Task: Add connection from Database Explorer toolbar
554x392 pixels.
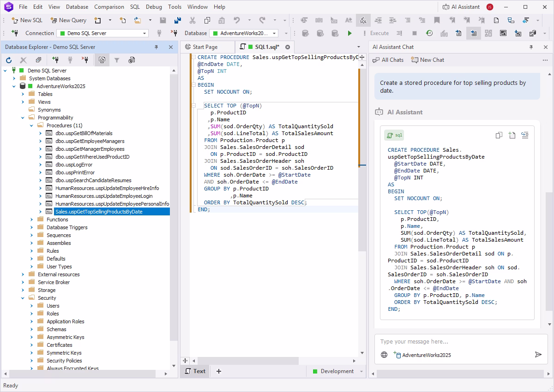Action: 55,60
